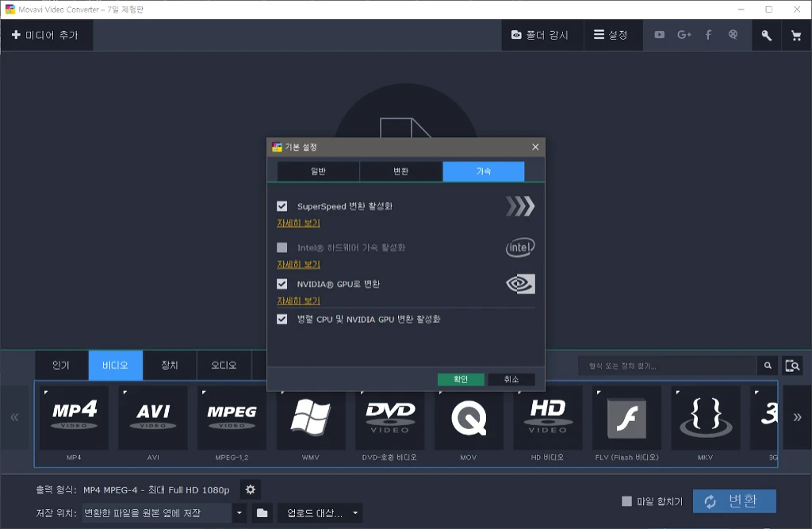Select the MP4 video format icon
The image size is (812, 529).
[74, 418]
